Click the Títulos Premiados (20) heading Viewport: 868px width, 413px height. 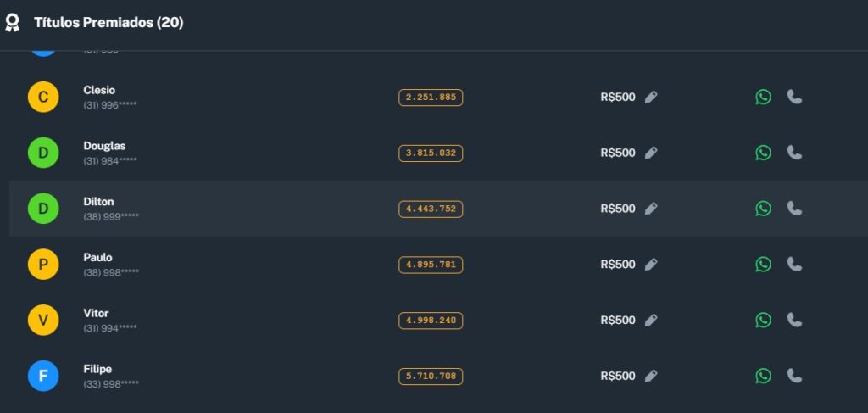click(x=108, y=23)
